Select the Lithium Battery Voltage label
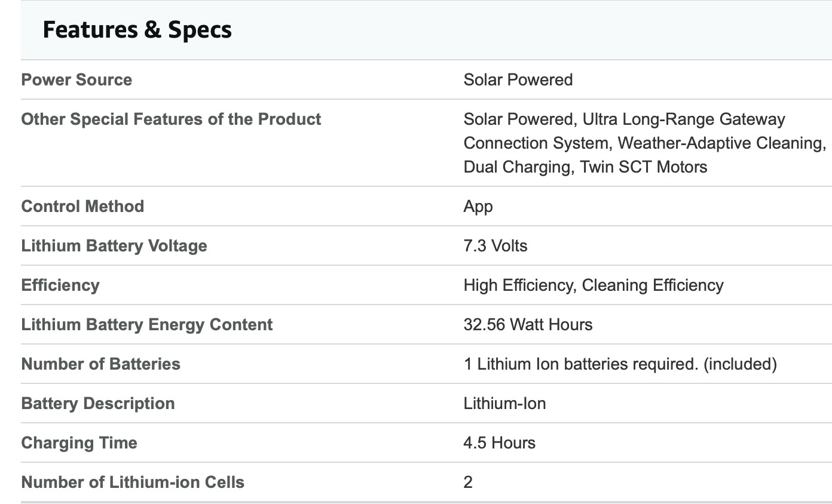Screen dimensions: 832x504 (114, 245)
